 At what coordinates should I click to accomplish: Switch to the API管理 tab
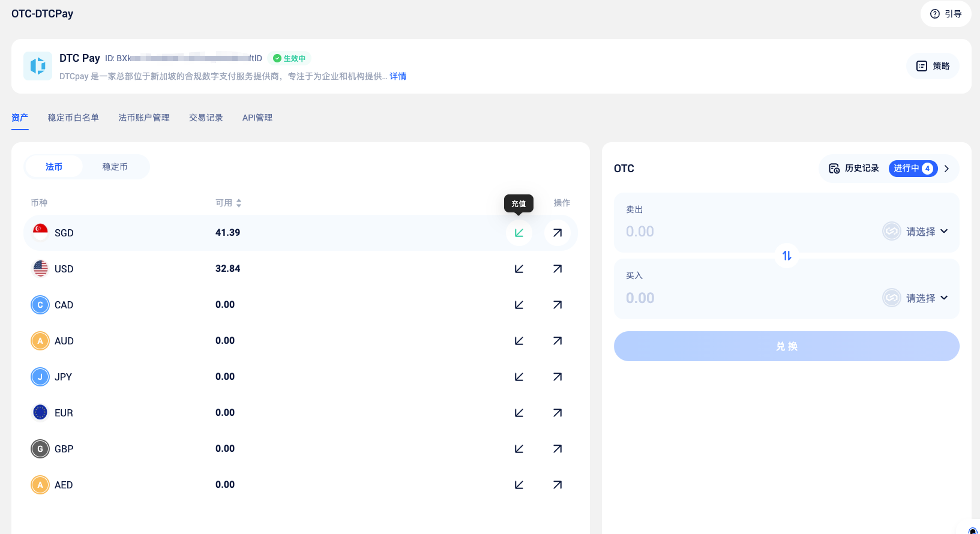257,118
